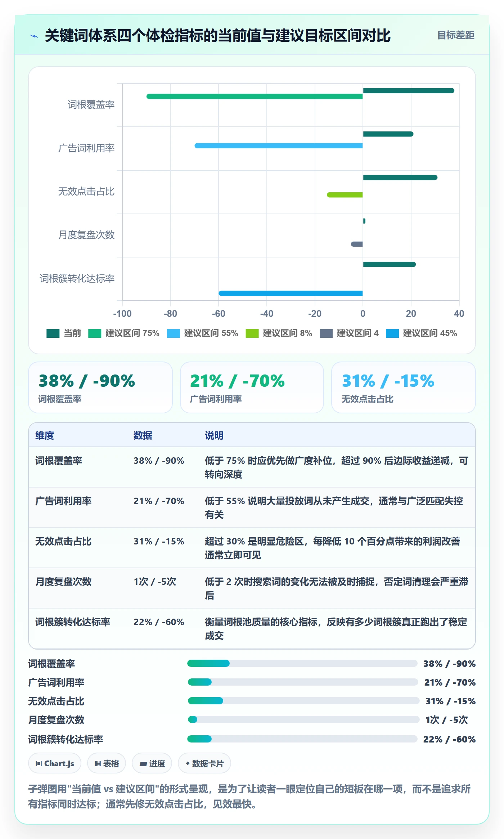Screen dimensions: 504x839
Task: Select the table cell reading 1次 / -5次
Action: (155, 582)
